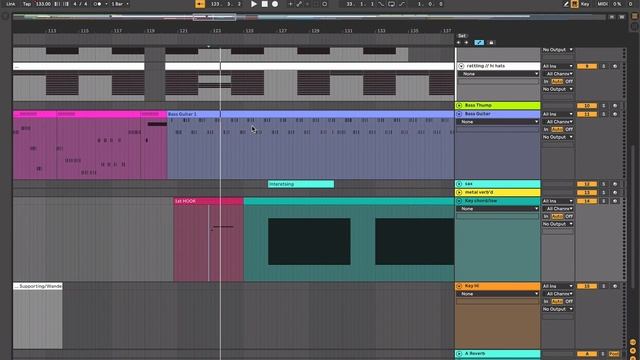Toggle the orange browser show button at top right
The image size is (640, 360).
pos(635,16)
